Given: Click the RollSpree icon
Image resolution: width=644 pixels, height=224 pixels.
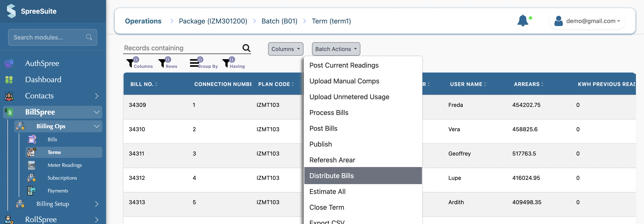Looking at the screenshot, I should (x=9, y=220).
